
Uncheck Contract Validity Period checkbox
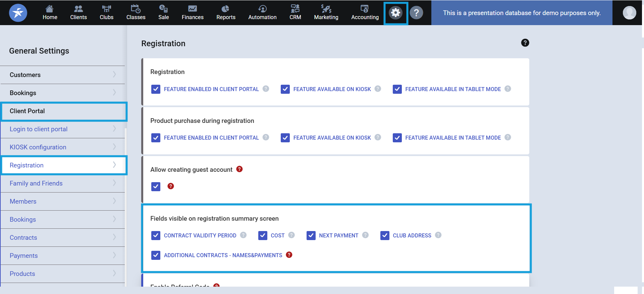(156, 235)
